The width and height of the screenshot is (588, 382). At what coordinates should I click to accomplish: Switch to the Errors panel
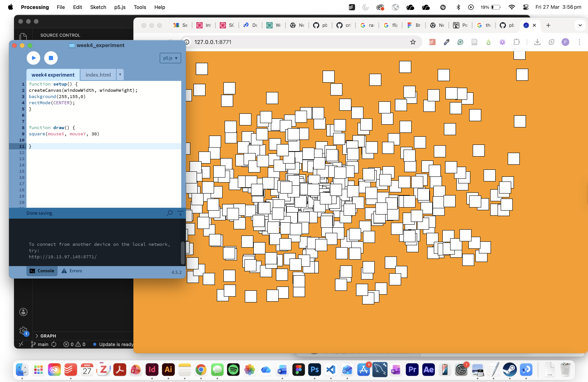(x=72, y=271)
